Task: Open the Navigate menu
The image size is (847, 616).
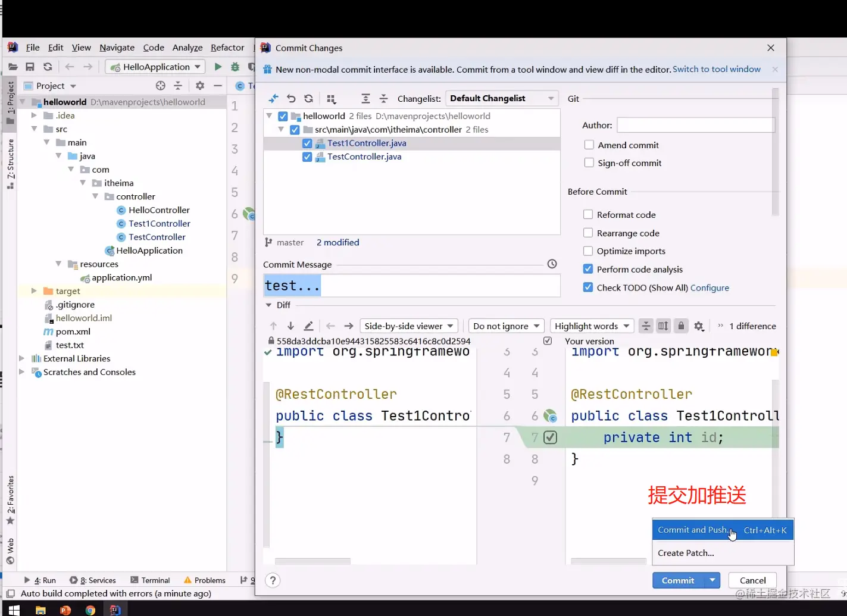Action: click(117, 48)
